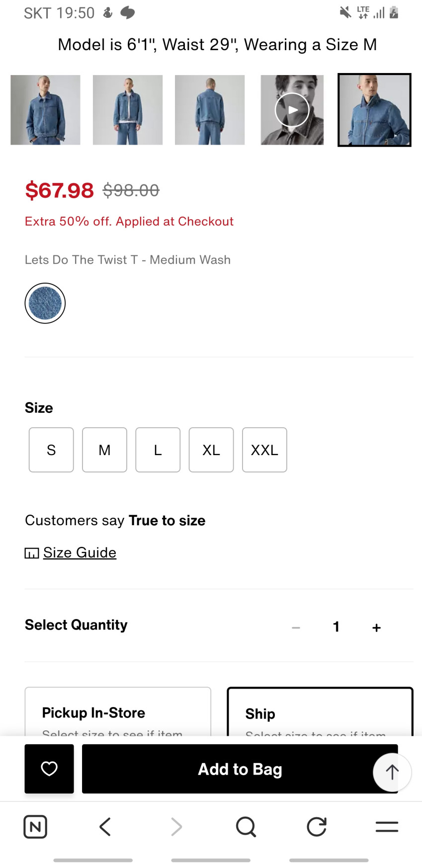422x868 pixels.
Task: Choose Pickup In-Store option
Action: pyautogui.click(x=118, y=712)
